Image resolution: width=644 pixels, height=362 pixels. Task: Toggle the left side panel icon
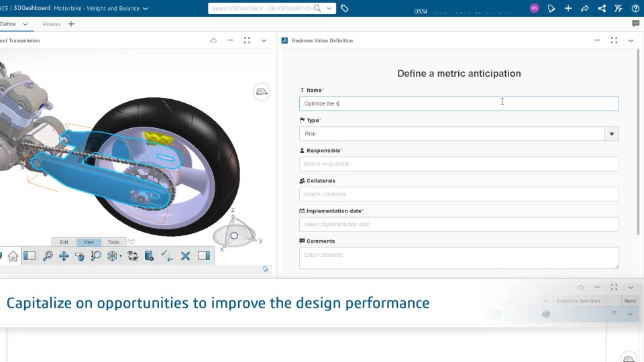tap(30, 256)
